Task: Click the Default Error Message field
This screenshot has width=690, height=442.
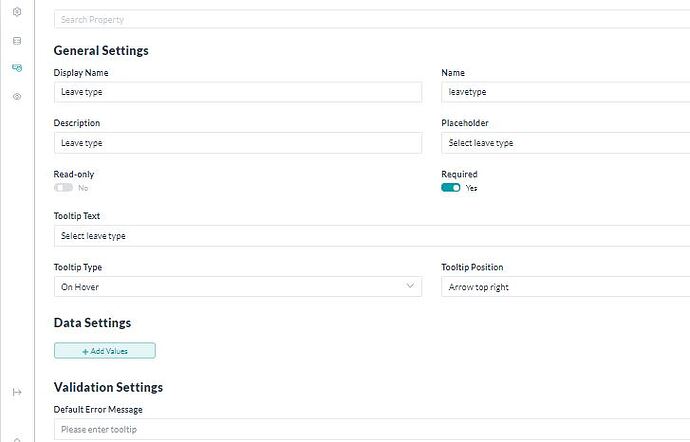Action: (x=370, y=429)
